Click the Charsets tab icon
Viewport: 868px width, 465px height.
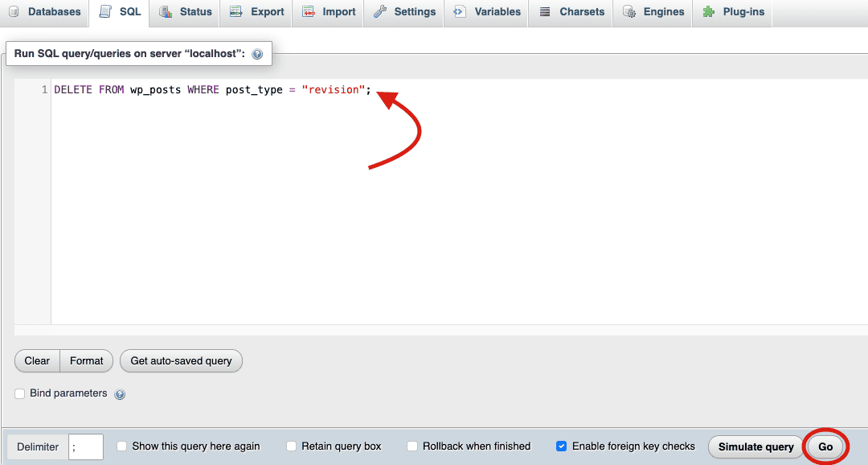click(x=545, y=11)
